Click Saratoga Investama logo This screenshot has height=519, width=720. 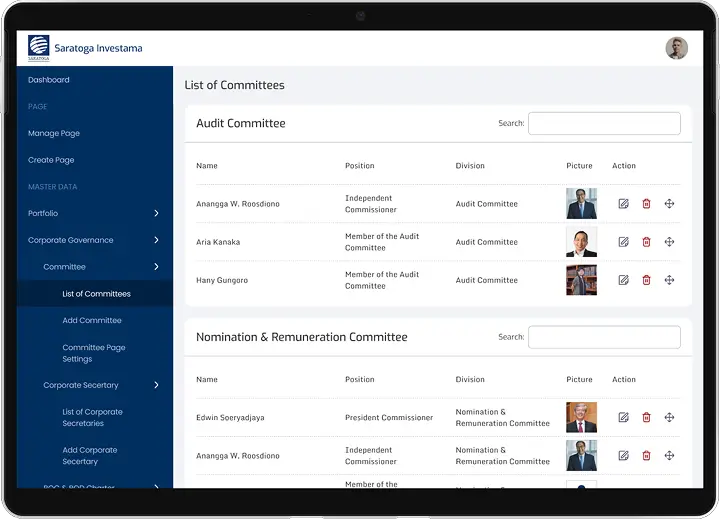(38, 48)
